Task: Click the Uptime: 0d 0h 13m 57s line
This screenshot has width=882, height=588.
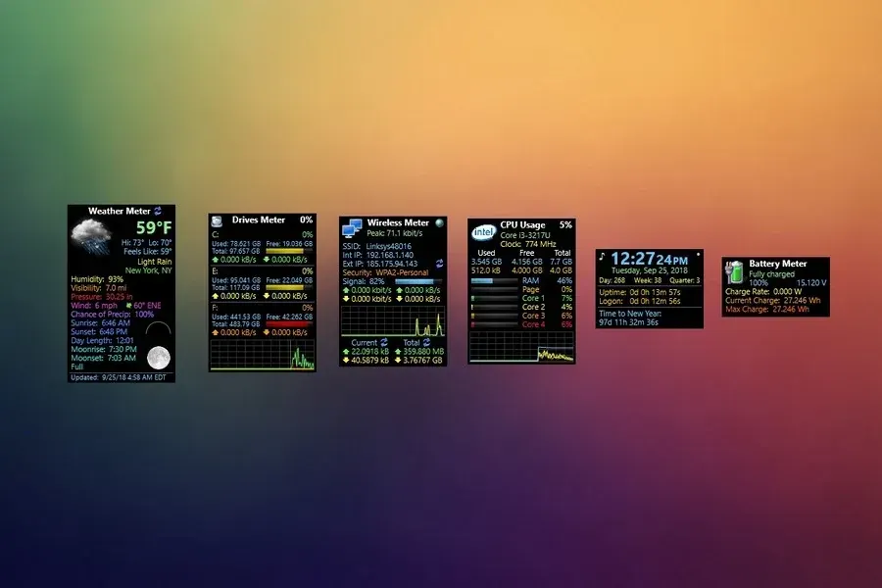Action: [640, 293]
